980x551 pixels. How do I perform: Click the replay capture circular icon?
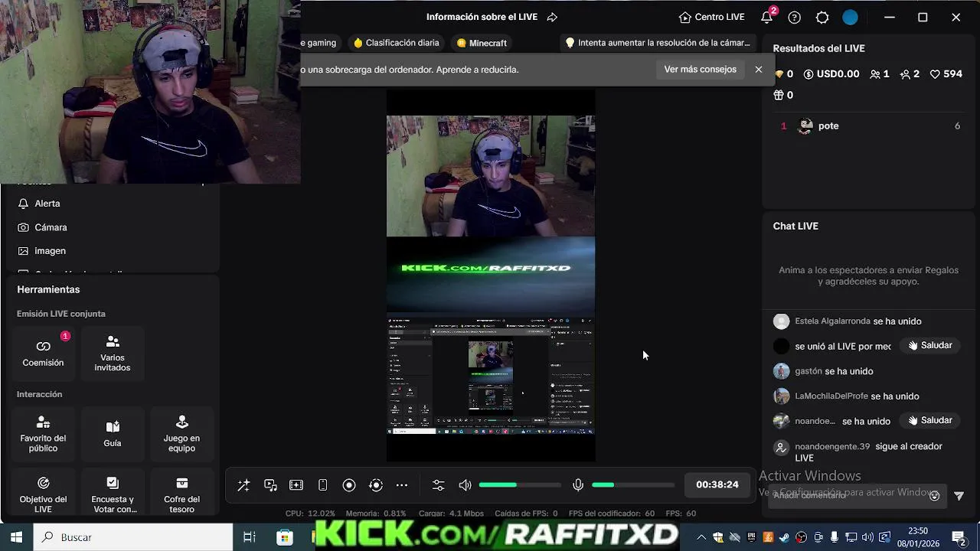pos(376,485)
